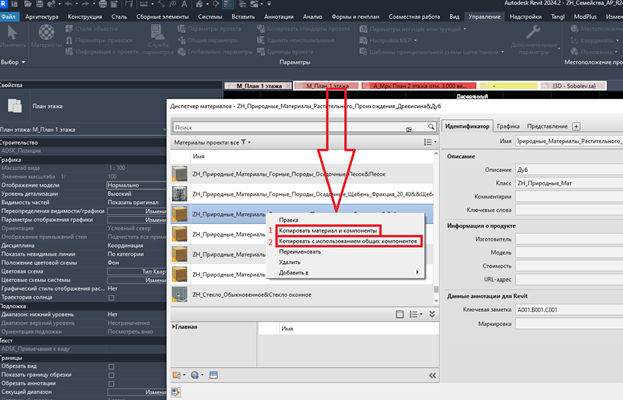Collapse library panel using double-chevron down icon

(x=432, y=314)
